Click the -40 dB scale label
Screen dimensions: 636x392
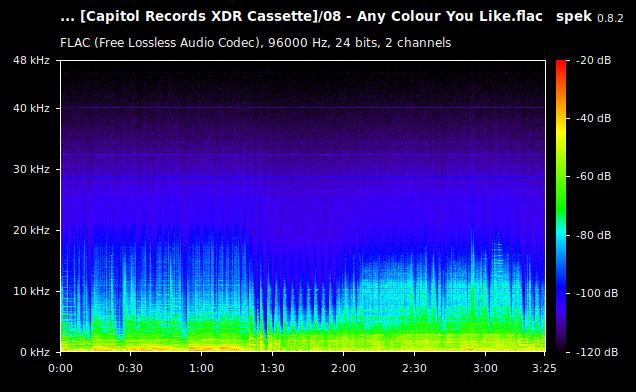coord(593,118)
